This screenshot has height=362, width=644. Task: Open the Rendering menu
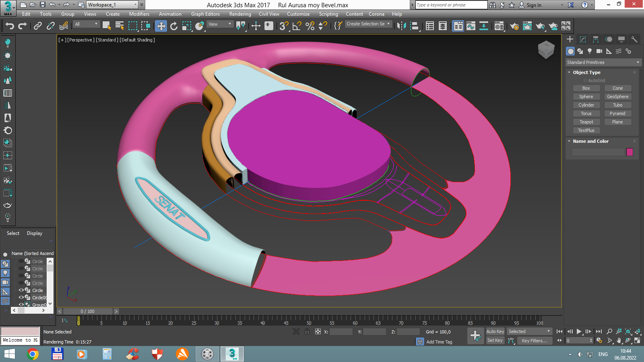240,14
